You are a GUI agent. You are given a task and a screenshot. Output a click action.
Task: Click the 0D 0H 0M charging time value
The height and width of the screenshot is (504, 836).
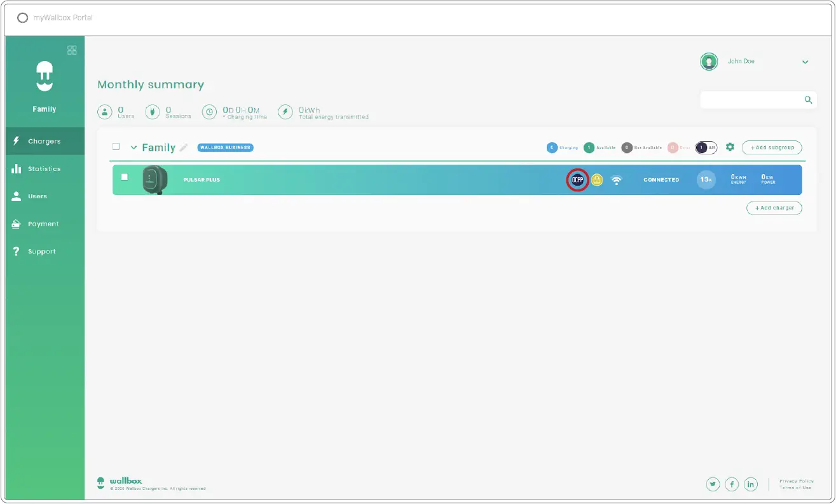click(241, 110)
